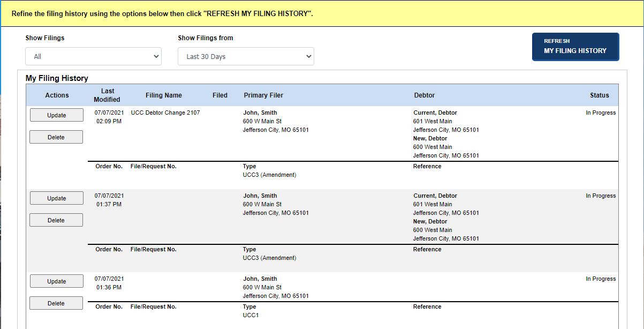Update the UCC Debtor Change 2107 filing
The width and height of the screenshot is (644, 329).
pos(56,115)
